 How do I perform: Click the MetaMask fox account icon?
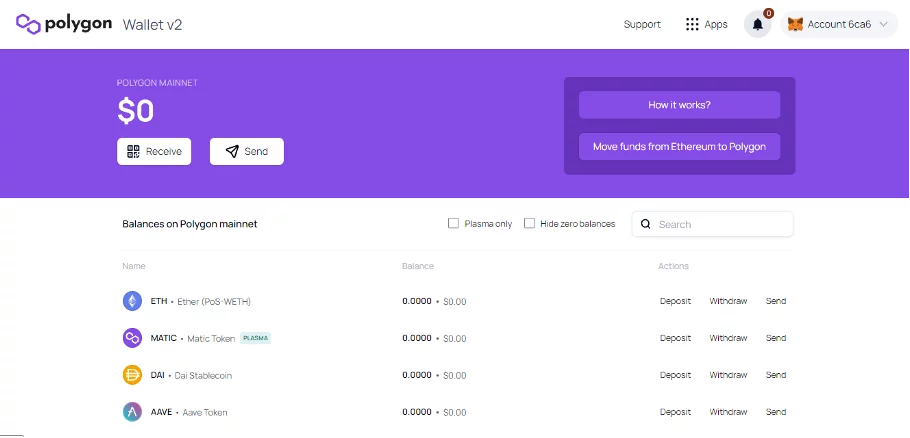click(795, 24)
